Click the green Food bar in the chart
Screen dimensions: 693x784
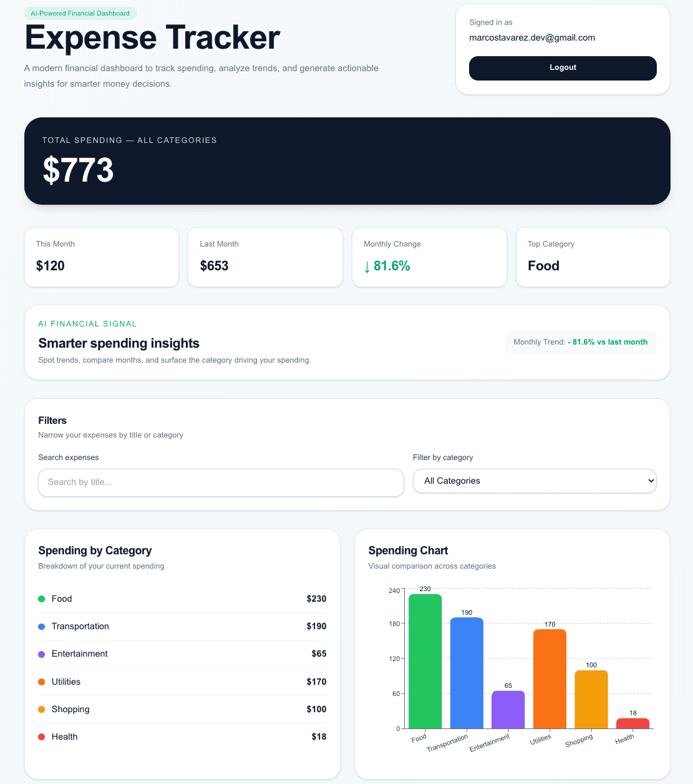pyautogui.click(x=424, y=662)
